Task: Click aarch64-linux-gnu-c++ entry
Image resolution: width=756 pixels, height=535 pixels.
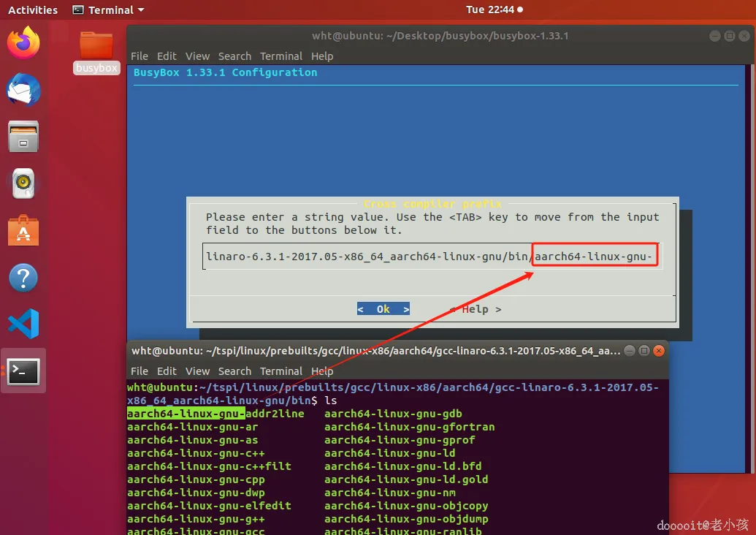Action: tap(196, 453)
